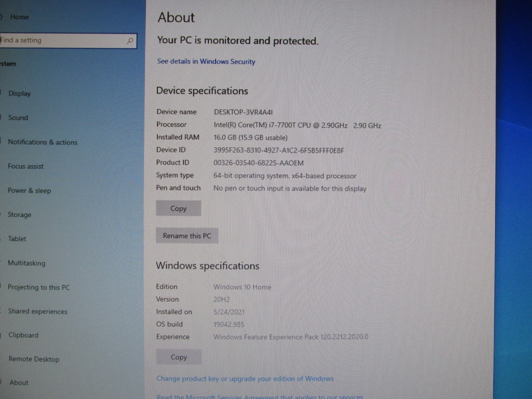Select the Windows 10 Home edition value
Image resolution: width=532 pixels, height=399 pixels.
point(242,287)
